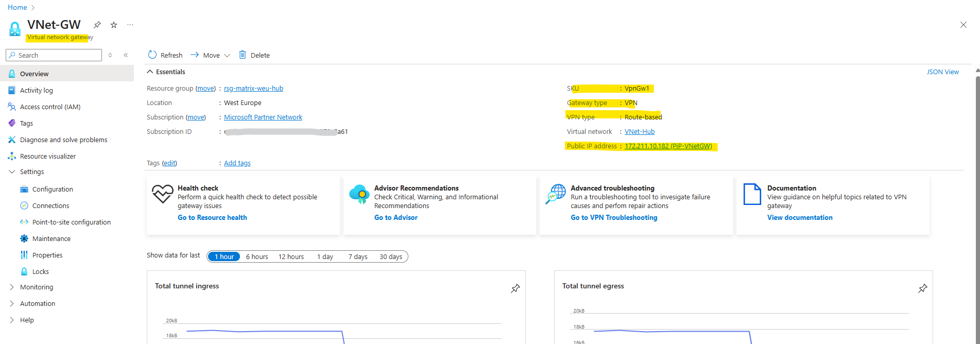Select the 1 hour time range
Screen dimensions: 980x344
(224, 256)
